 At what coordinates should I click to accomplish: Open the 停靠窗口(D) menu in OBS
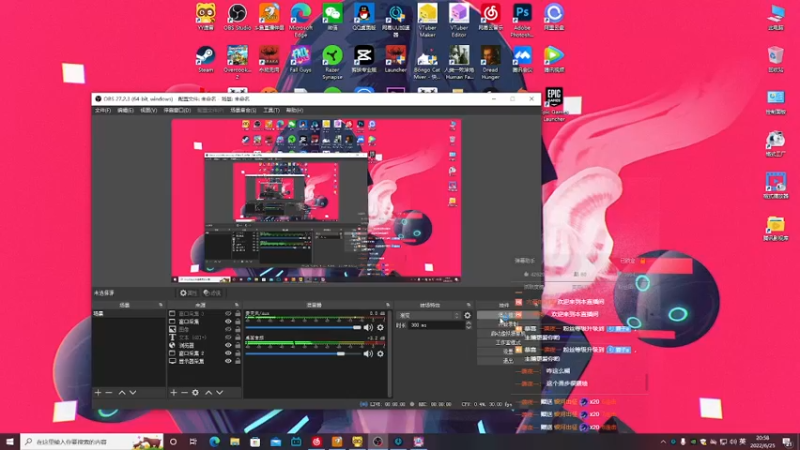pyautogui.click(x=177, y=110)
